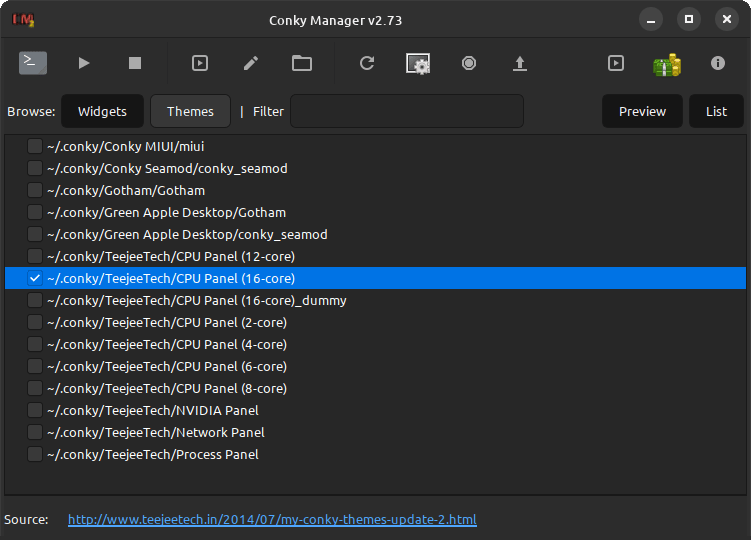Select '~/.conky/Conky Seamod/conky_seamod' row text
This screenshot has width=751, height=540.
pyautogui.click(x=167, y=169)
